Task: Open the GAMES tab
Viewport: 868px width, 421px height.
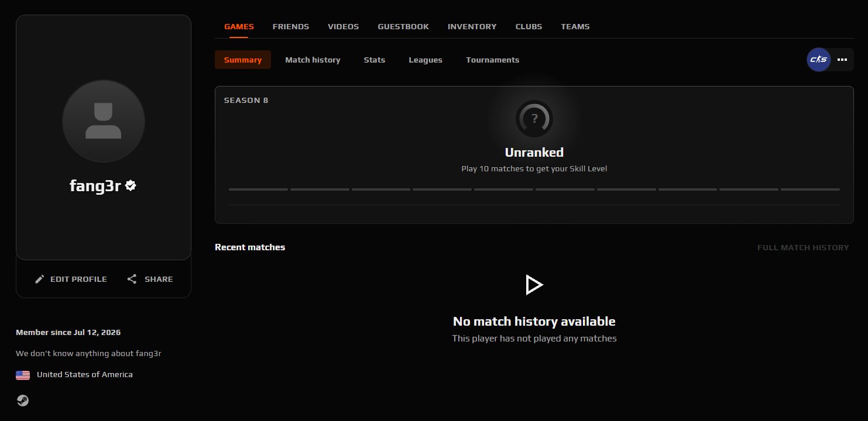Action: (x=239, y=26)
